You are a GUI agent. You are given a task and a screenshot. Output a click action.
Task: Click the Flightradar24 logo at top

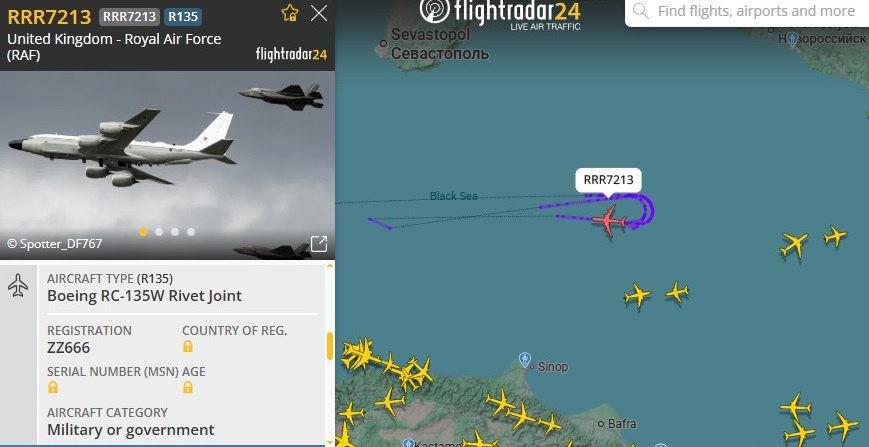pyautogui.click(x=500, y=13)
